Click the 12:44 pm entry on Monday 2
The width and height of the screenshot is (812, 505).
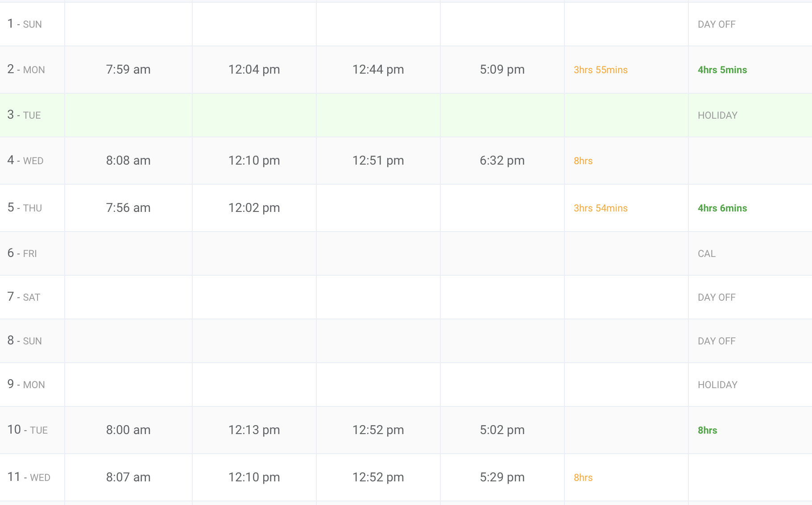[x=378, y=70]
